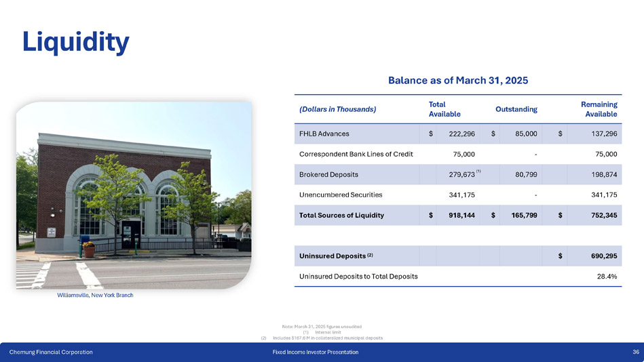
Task: Click the page number 36 in footer
Action: [x=635, y=352]
